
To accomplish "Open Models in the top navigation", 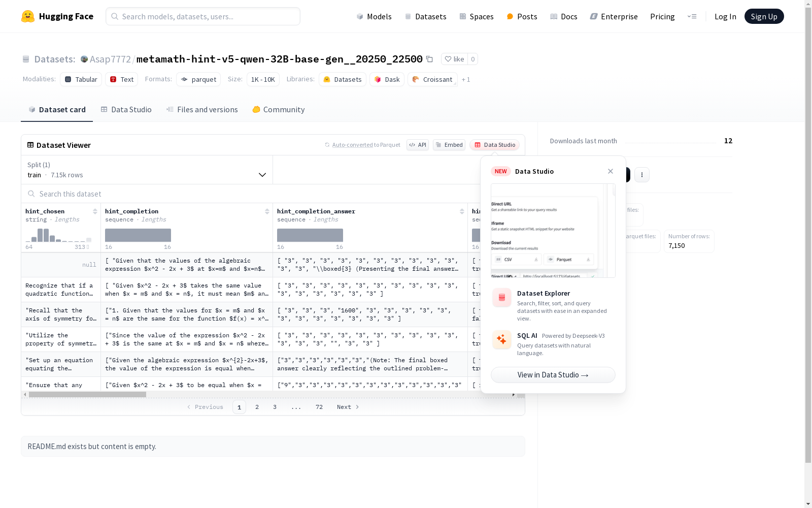I will pos(374,16).
